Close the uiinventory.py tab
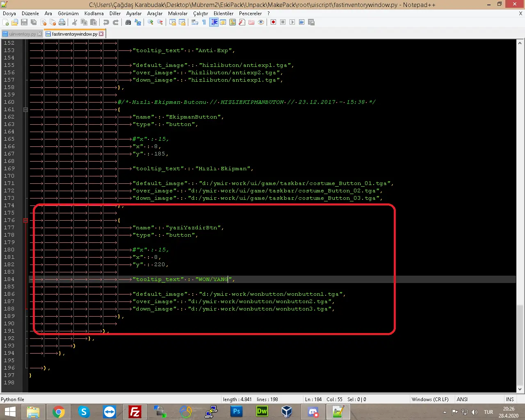Screen dimensions: 525x420 point(39,34)
